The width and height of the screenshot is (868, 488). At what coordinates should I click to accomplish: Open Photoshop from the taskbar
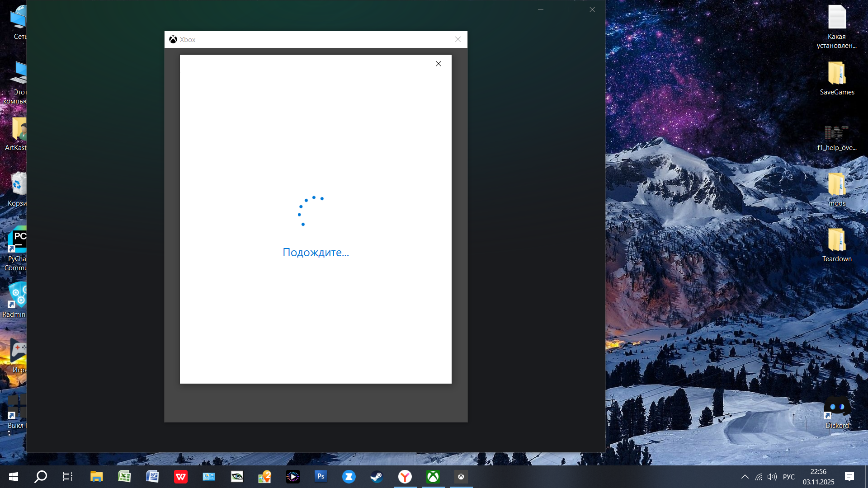pos(321,476)
